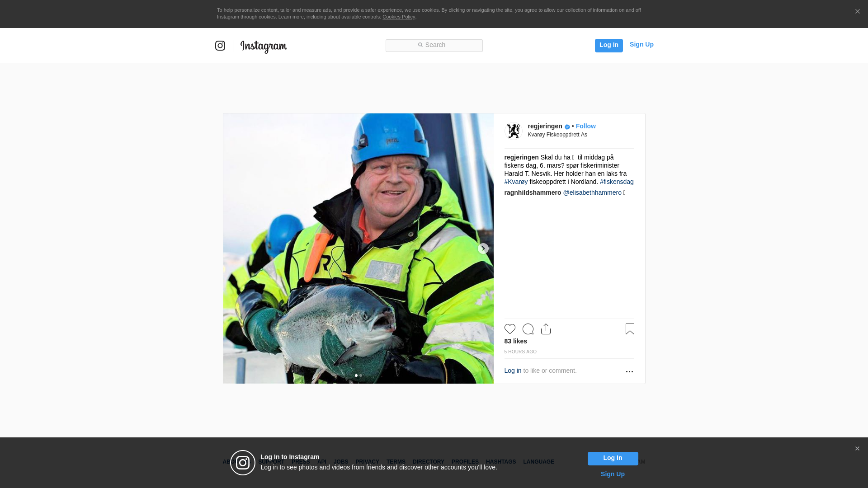Open Cookies Policy link

pos(398,17)
